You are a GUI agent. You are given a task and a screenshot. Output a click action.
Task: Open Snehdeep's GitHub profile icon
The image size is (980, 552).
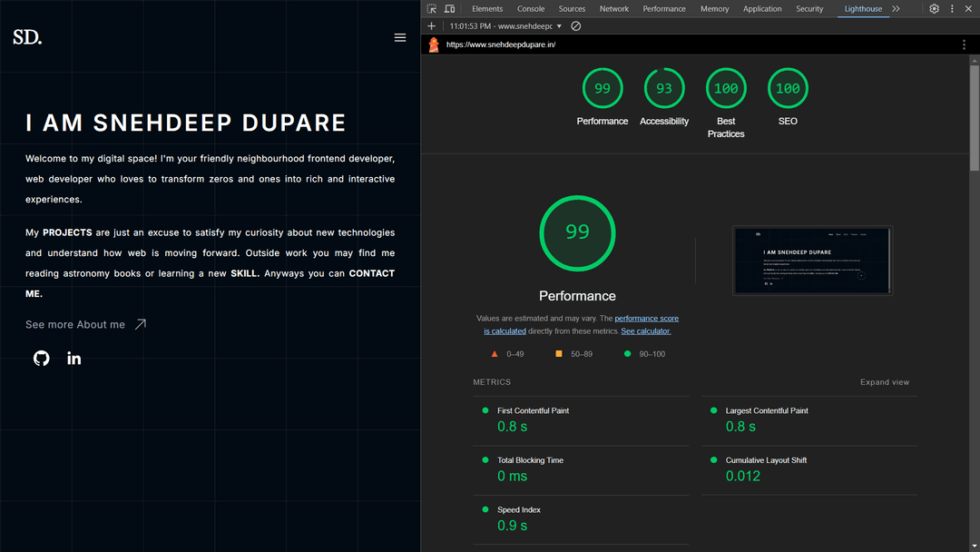click(41, 359)
